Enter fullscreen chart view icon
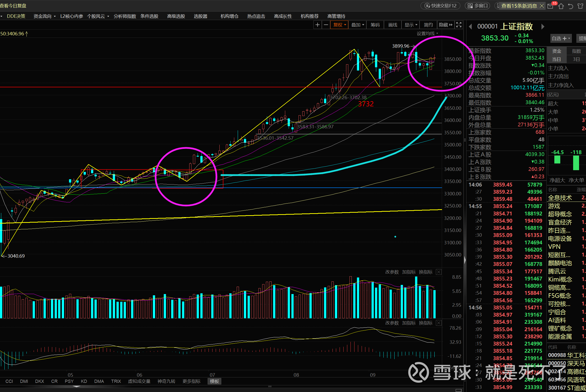The image size is (586, 392). coord(459,25)
